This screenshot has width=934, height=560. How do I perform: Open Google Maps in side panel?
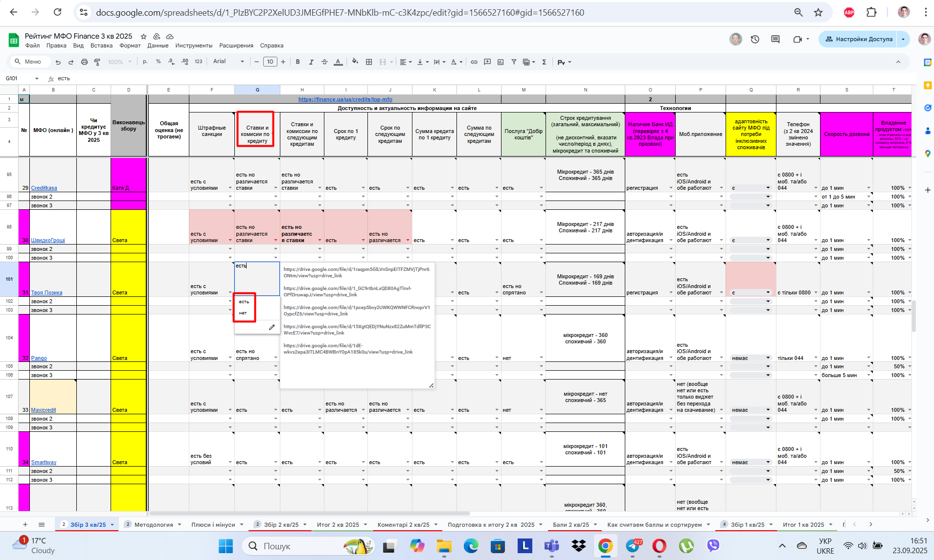[x=927, y=154]
